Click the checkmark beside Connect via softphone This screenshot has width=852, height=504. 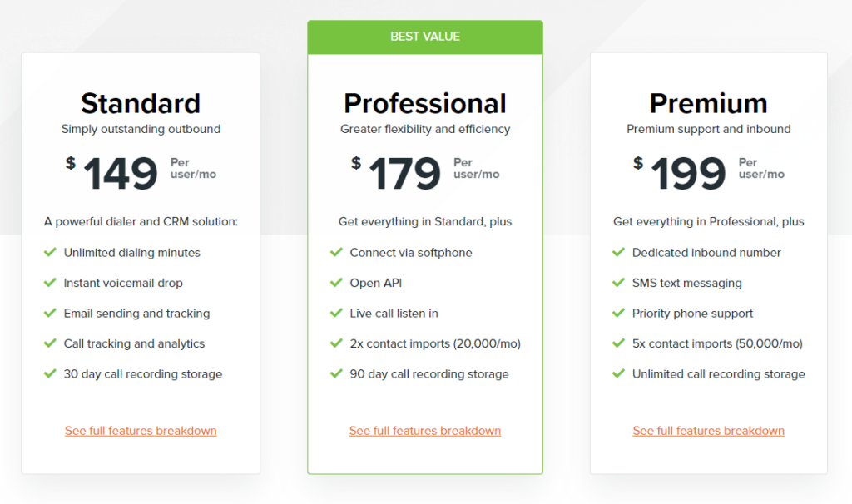coord(336,252)
